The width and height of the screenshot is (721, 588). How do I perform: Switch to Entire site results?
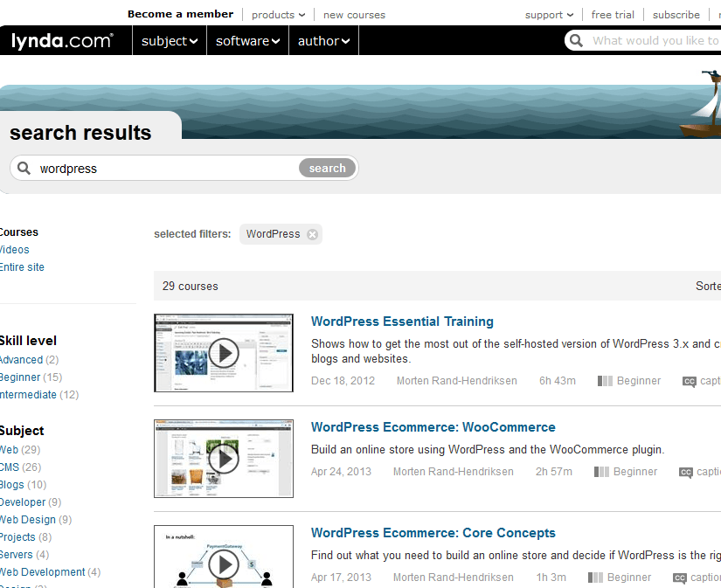click(22, 267)
